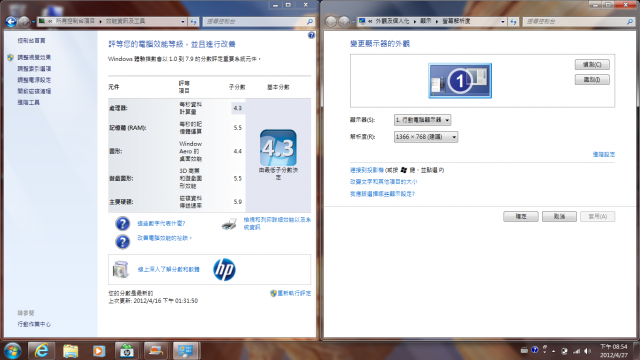
Task: Click the Back arrow in the screen resolution window
Action: point(331,21)
